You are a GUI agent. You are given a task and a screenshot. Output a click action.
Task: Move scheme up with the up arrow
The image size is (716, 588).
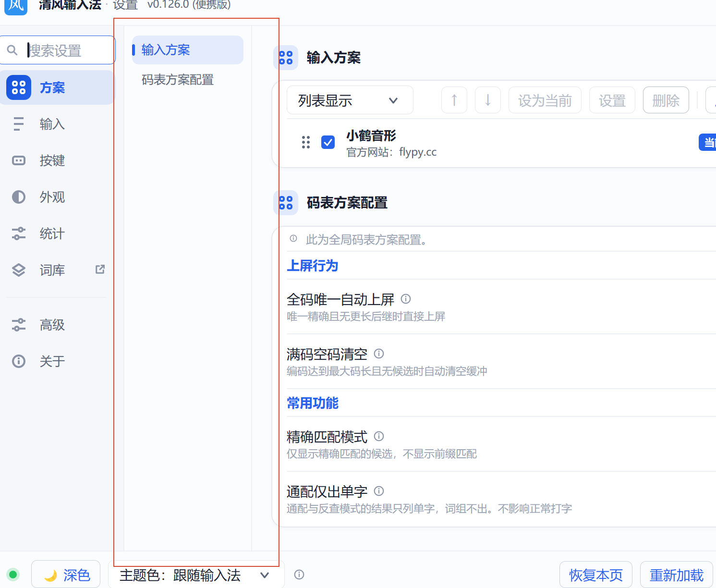[x=454, y=100]
